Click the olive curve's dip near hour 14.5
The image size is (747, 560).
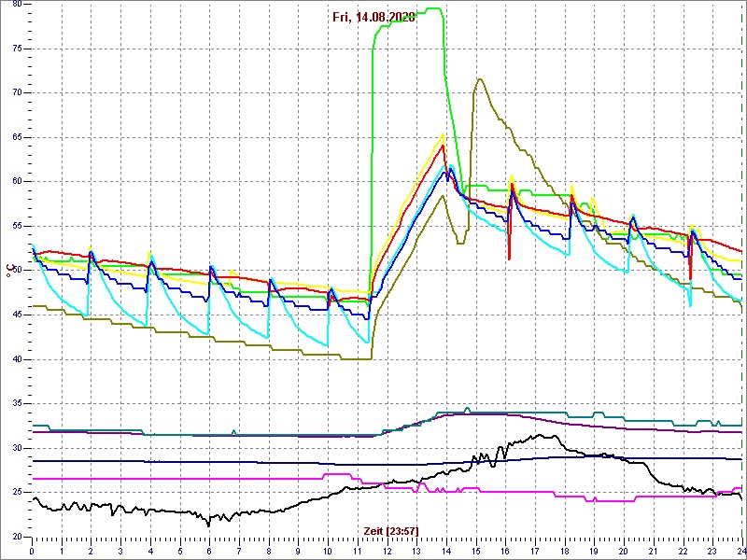pos(460,243)
